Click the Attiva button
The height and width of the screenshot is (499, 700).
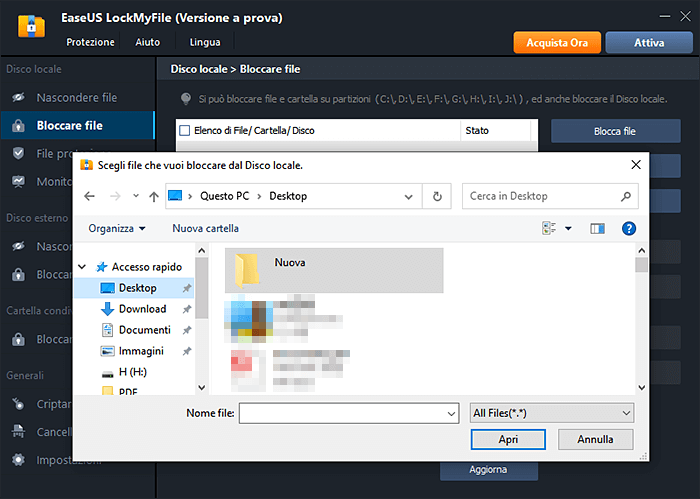point(649,43)
